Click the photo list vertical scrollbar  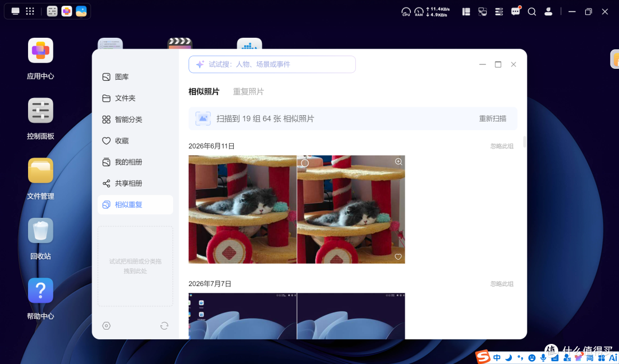524,142
